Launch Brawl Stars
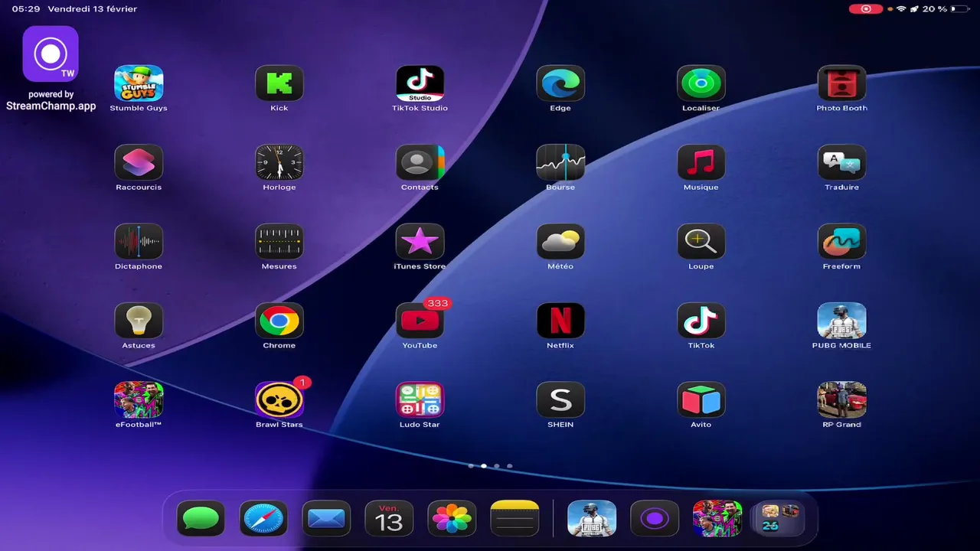 (x=279, y=400)
